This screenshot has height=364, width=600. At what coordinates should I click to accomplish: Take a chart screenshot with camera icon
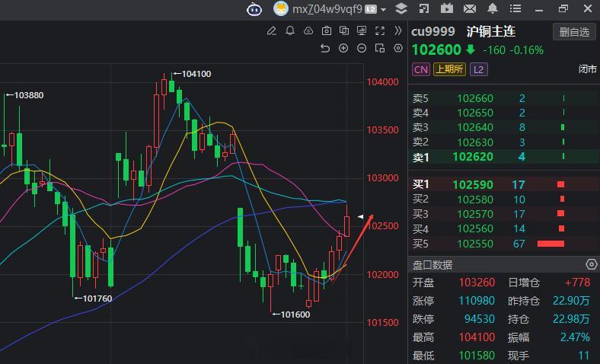327,31
